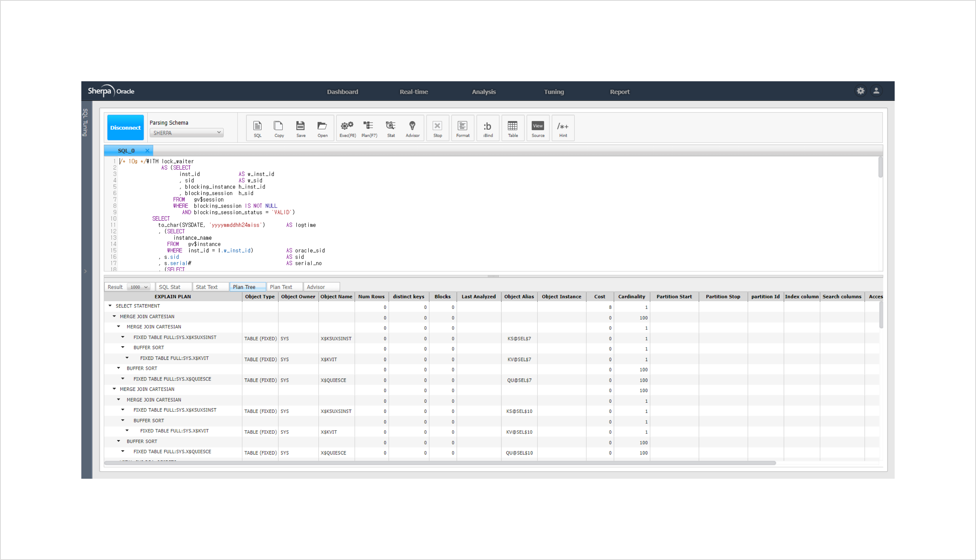Open the Real-time menu
976x560 pixels.
[x=414, y=92]
